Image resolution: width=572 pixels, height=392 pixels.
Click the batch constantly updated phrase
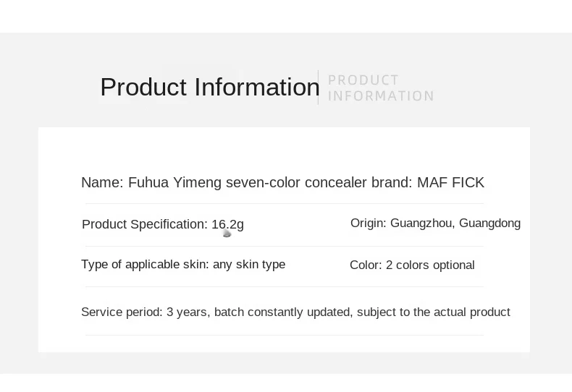(283, 312)
